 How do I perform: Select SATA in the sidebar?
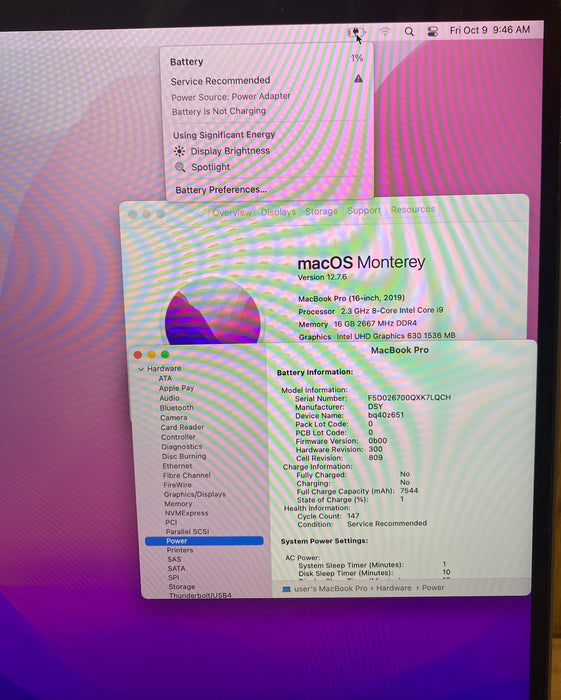[x=176, y=568]
